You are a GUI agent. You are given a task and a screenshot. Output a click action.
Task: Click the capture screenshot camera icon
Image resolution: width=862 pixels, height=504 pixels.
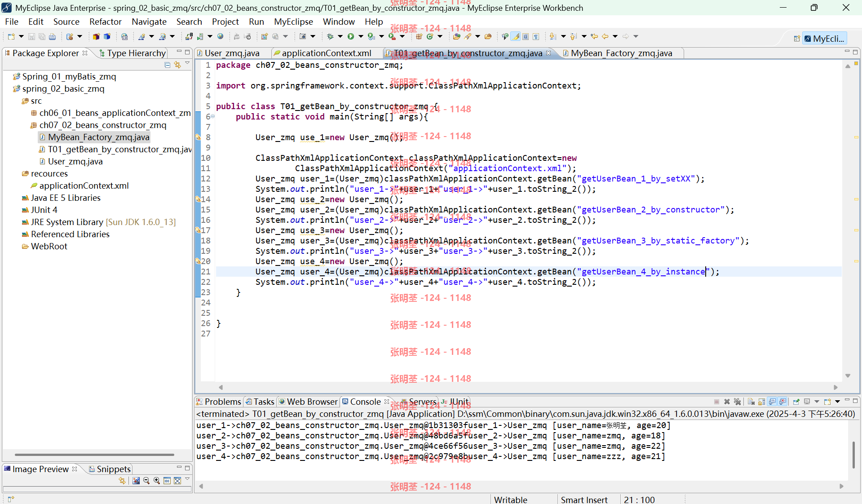pos(303,36)
